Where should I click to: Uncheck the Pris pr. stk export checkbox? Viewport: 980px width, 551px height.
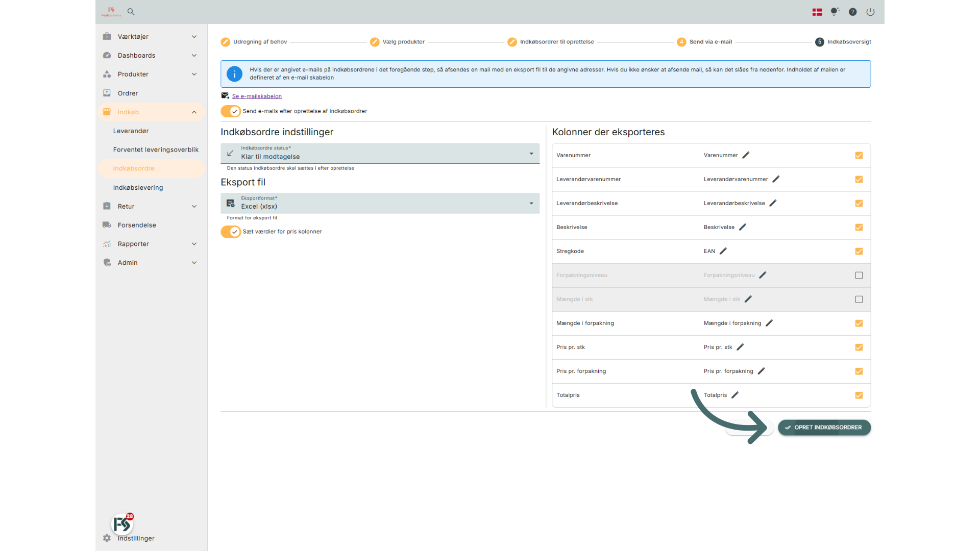[859, 347]
